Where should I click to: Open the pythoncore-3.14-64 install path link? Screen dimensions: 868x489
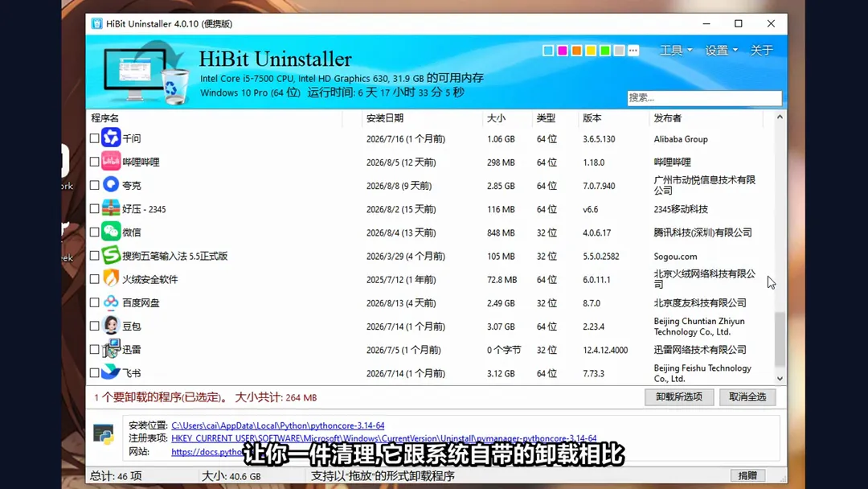278,425
